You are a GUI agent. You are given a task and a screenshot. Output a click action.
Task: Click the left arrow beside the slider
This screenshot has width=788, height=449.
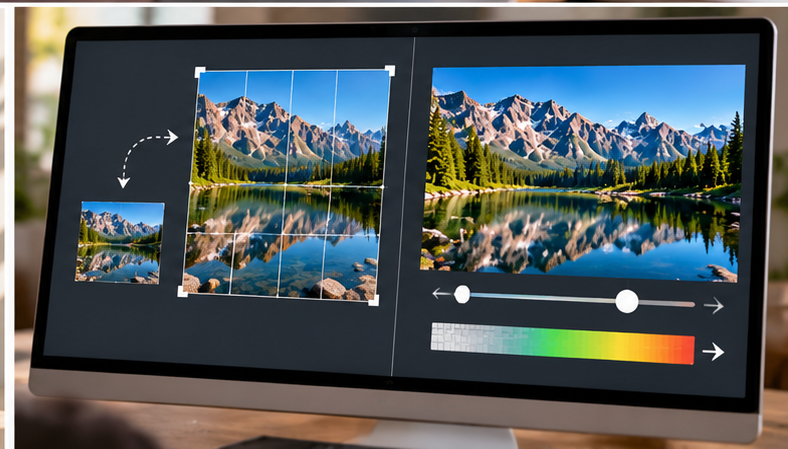(x=441, y=293)
